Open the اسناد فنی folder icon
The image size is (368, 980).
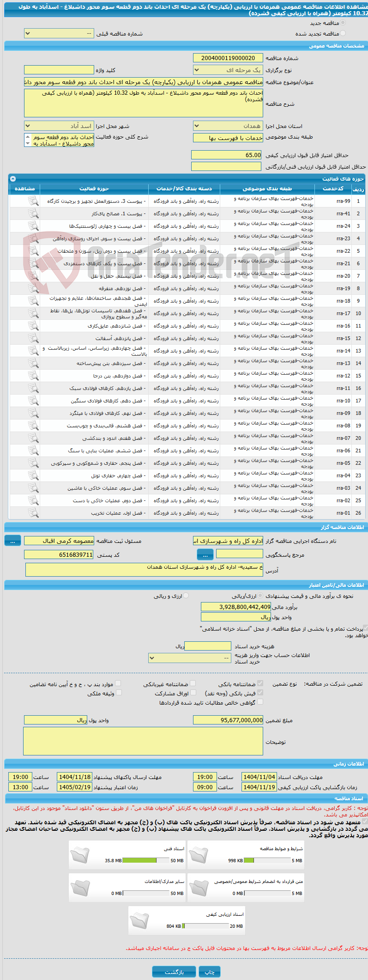tap(80, 855)
